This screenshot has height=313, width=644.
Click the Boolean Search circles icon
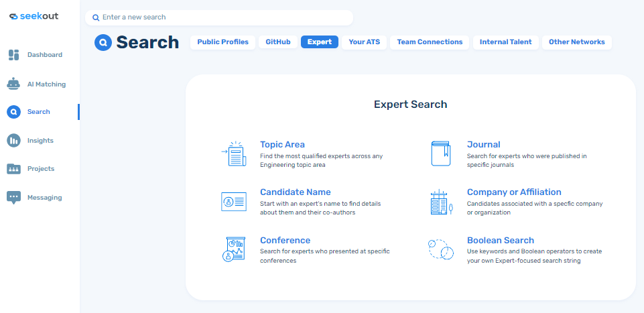[x=440, y=249]
